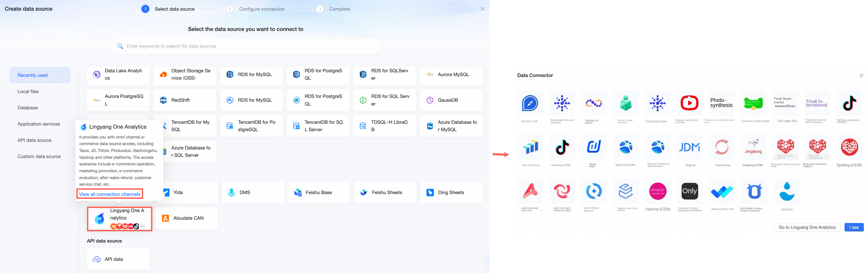Pick the Azure Database for SQL Server card
868x274 pixels.
click(x=189, y=151)
